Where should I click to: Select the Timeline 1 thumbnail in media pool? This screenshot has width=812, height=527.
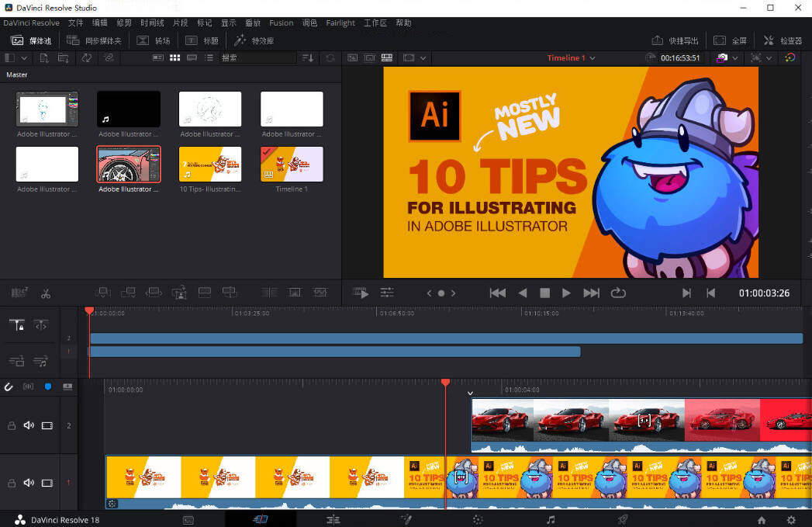(292, 165)
